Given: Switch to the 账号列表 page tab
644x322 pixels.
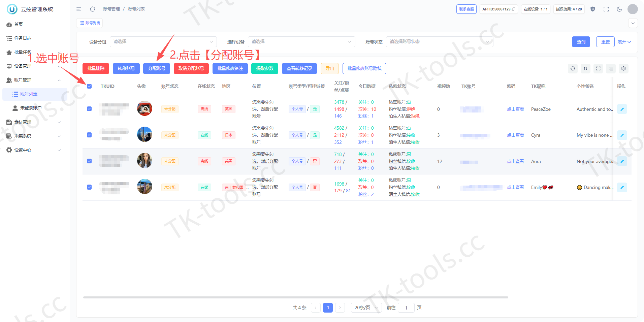Looking at the screenshot, I should point(90,23).
